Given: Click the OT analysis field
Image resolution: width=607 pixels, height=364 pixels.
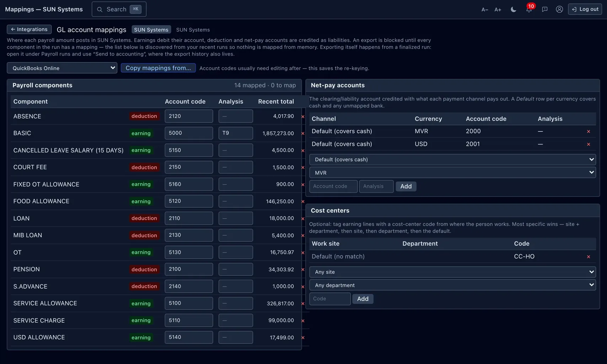Looking at the screenshot, I should (236, 252).
